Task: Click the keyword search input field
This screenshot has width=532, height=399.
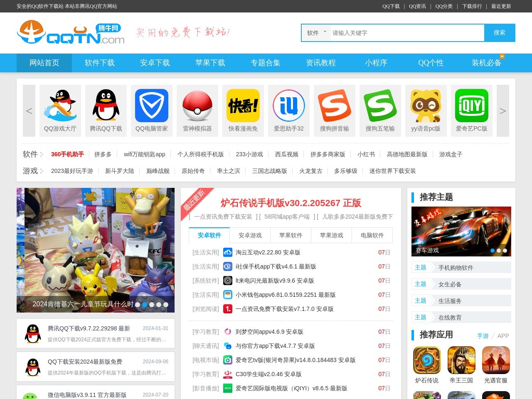Action: pyautogui.click(x=407, y=33)
